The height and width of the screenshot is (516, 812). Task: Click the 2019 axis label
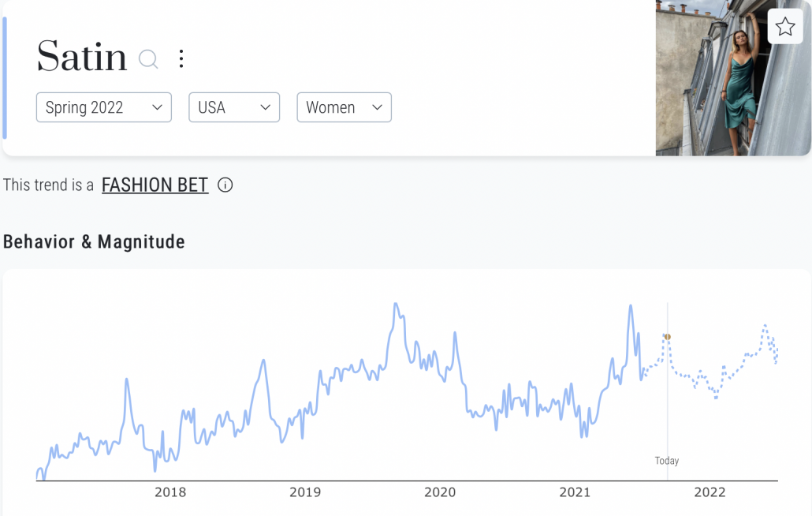[305, 493]
